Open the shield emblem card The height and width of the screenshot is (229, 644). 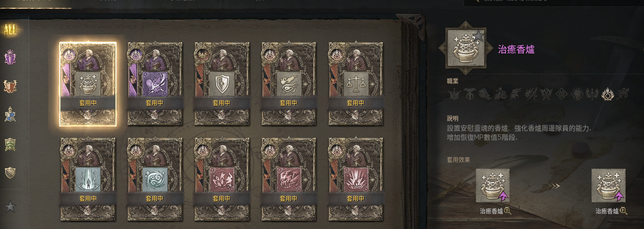tap(222, 83)
